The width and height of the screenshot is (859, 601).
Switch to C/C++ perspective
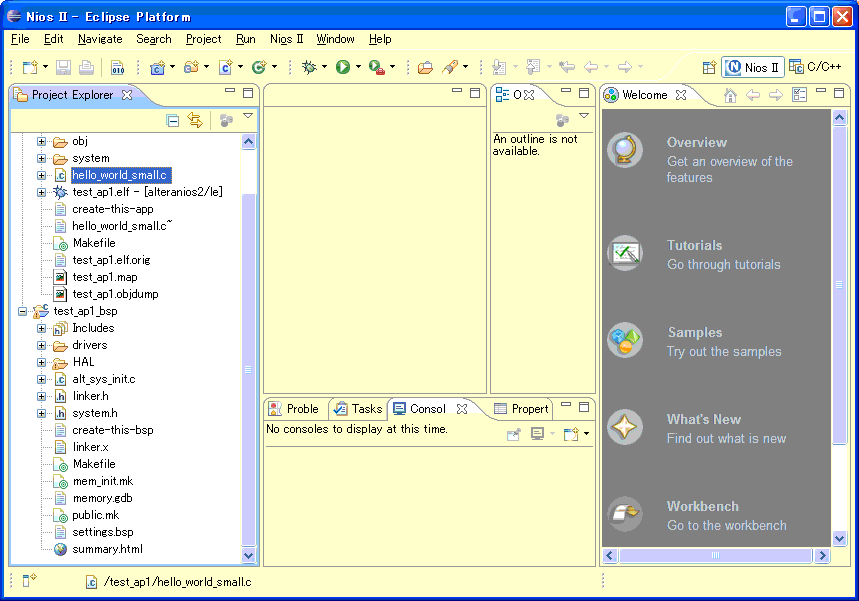click(815, 67)
